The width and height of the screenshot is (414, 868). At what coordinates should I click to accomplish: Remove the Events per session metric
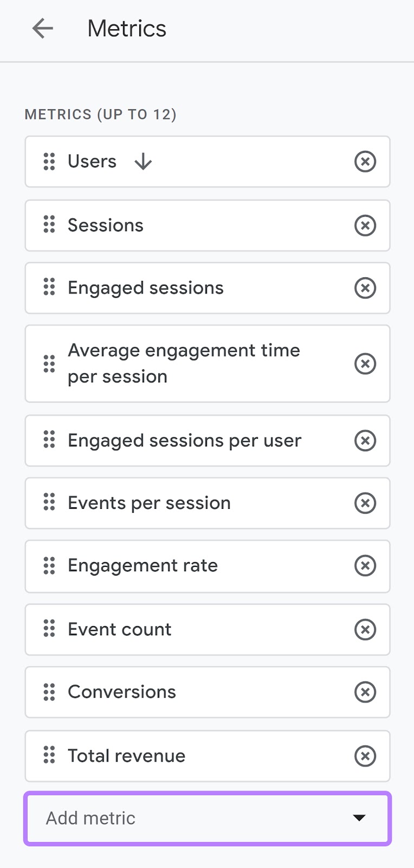[x=365, y=503]
